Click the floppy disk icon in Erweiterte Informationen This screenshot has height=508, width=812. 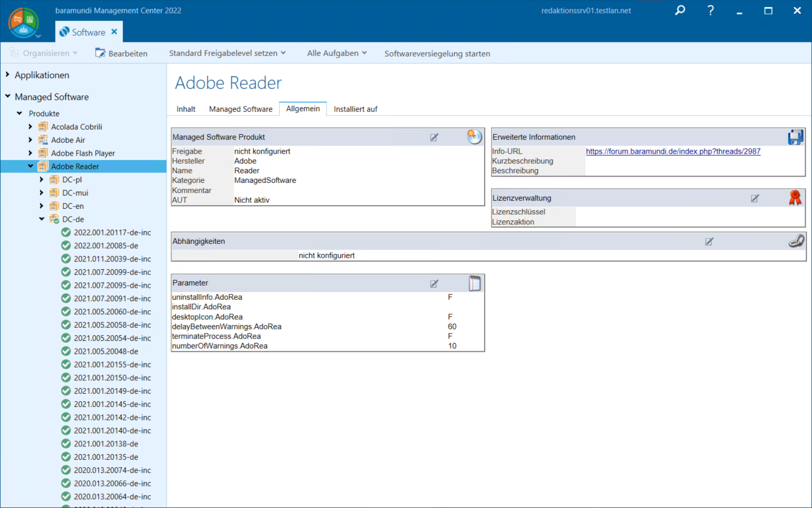(x=796, y=137)
